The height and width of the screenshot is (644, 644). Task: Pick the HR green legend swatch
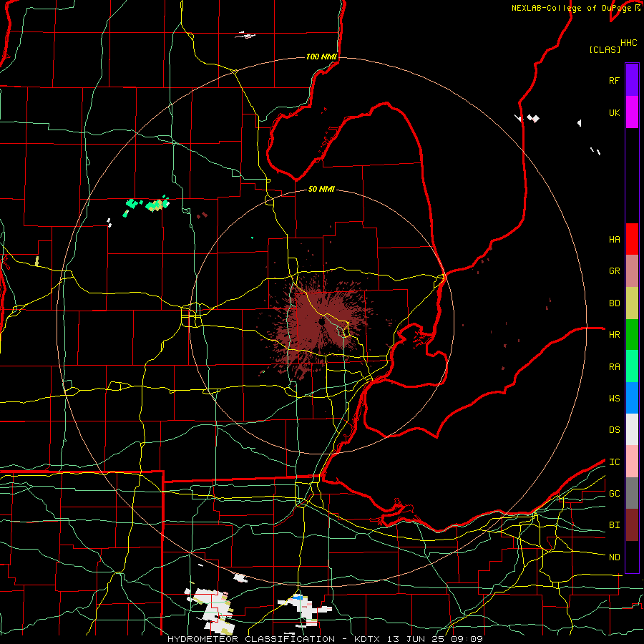(632, 335)
